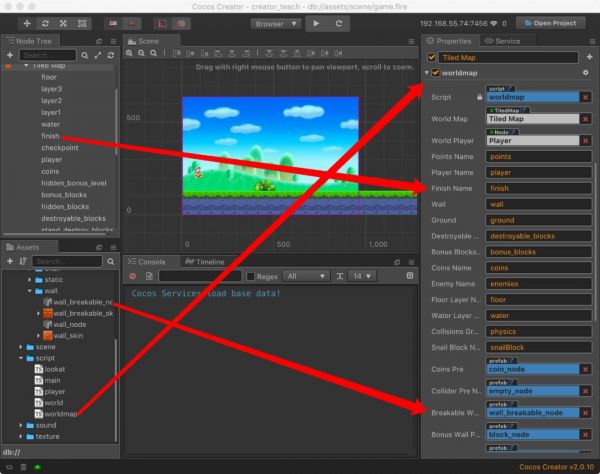Image resolution: width=600 pixels, height=474 pixels.
Task: Select the checkpoint node in Node Tree
Action: coord(60,148)
